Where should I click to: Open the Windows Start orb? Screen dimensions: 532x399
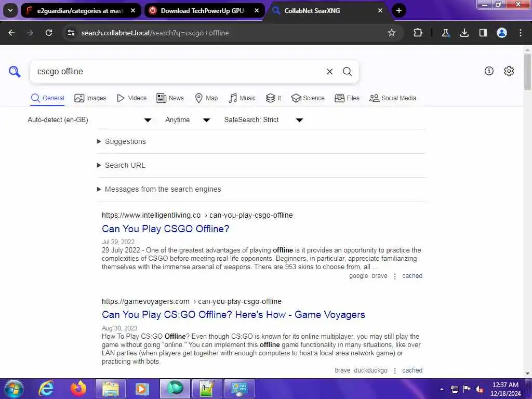point(14,389)
